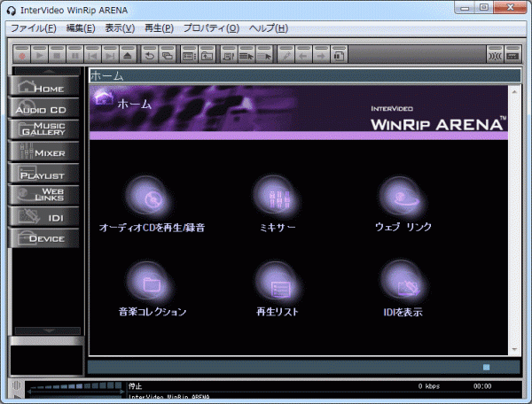Viewport: 532px width, 404px height.
Task: Open Mixer from the sidebar
Action: (44, 151)
